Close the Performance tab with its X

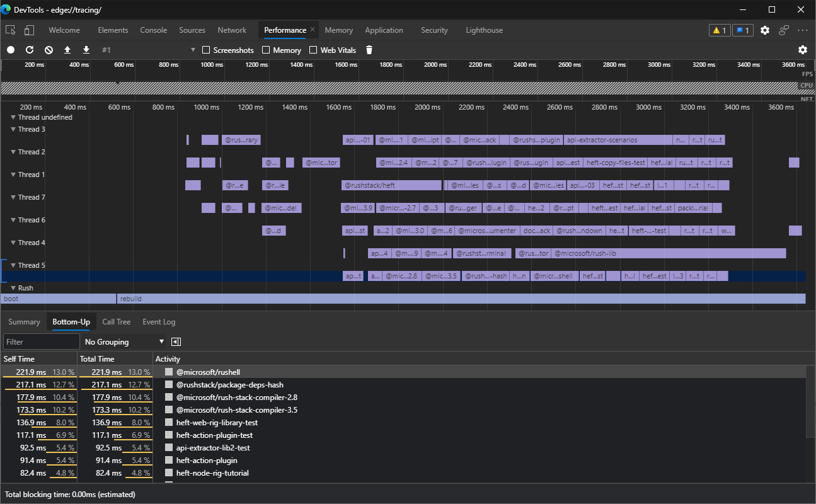pyautogui.click(x=313, y=30)
